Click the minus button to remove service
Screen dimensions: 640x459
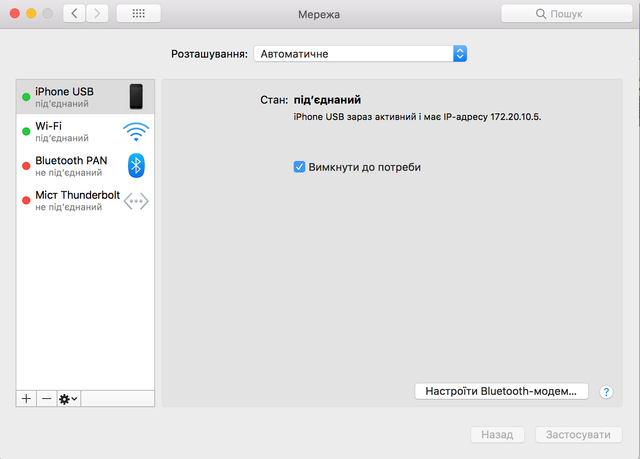click(46, 398)
